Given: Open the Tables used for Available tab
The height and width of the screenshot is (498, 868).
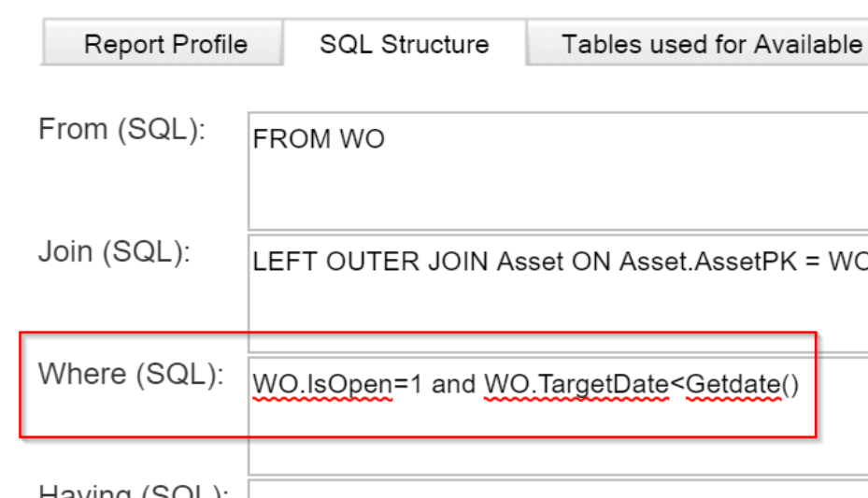Looking at the screenshot, I should [698, 43].
